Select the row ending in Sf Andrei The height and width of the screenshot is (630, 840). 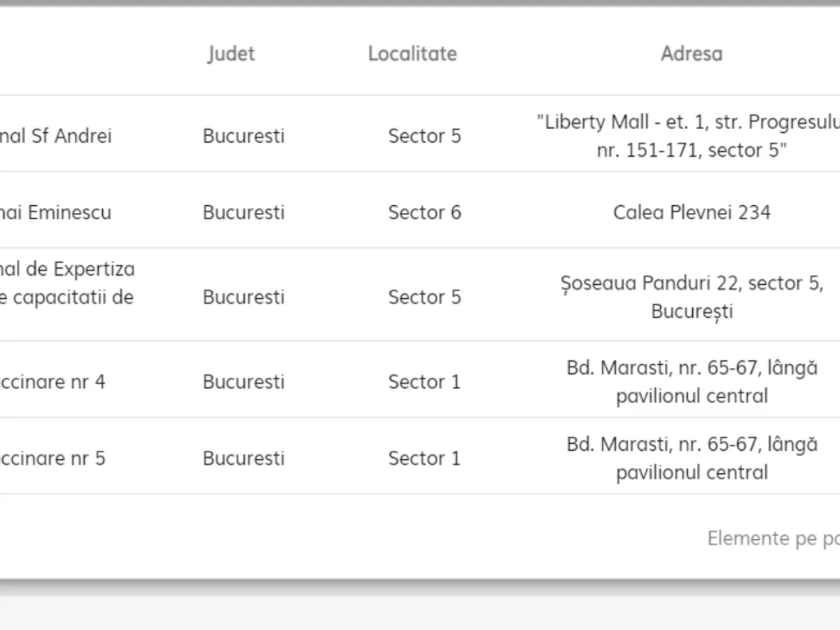point(56,136)
